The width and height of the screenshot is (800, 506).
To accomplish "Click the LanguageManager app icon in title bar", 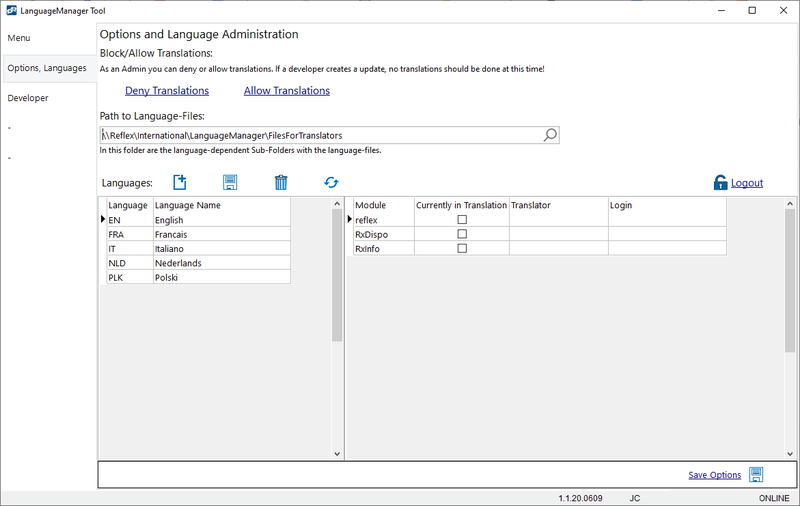I will pos(11,10).
